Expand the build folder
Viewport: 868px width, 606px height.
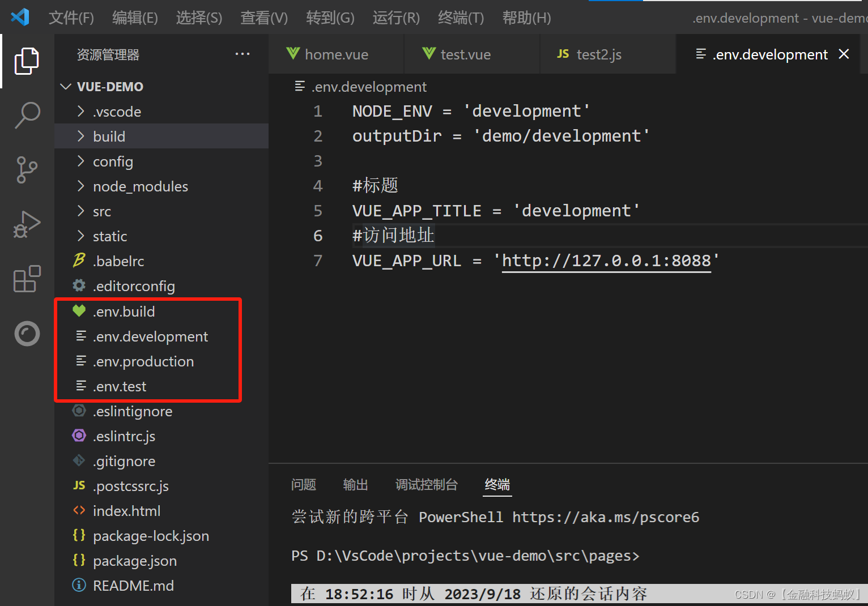(81, 136)
